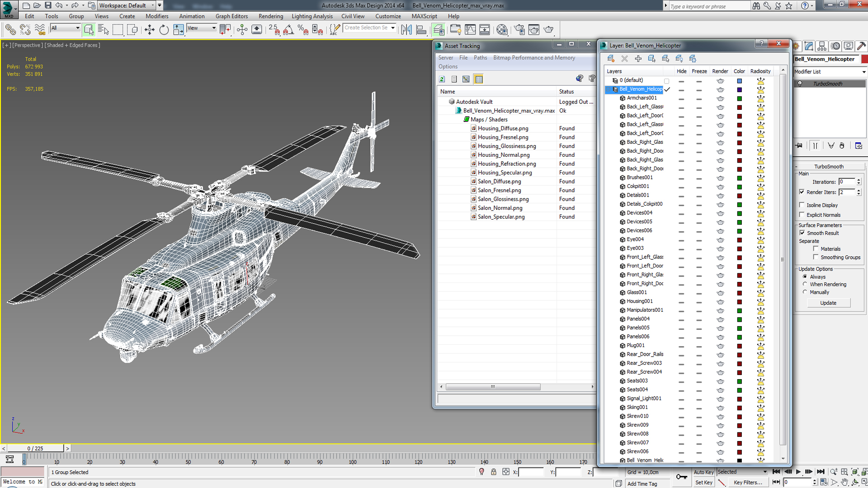
Task: Click the object color swatch beside name
Action: [x=864, y=59]
